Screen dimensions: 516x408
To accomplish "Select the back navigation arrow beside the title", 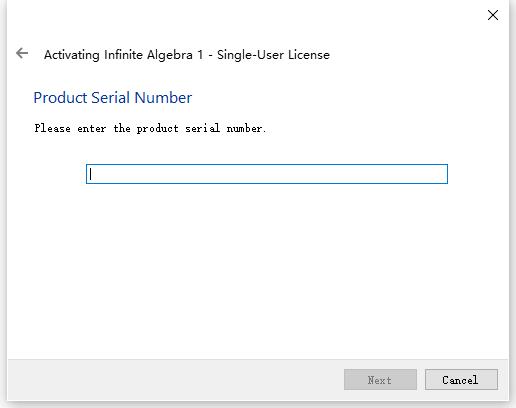I will click(x=22, y=53).
